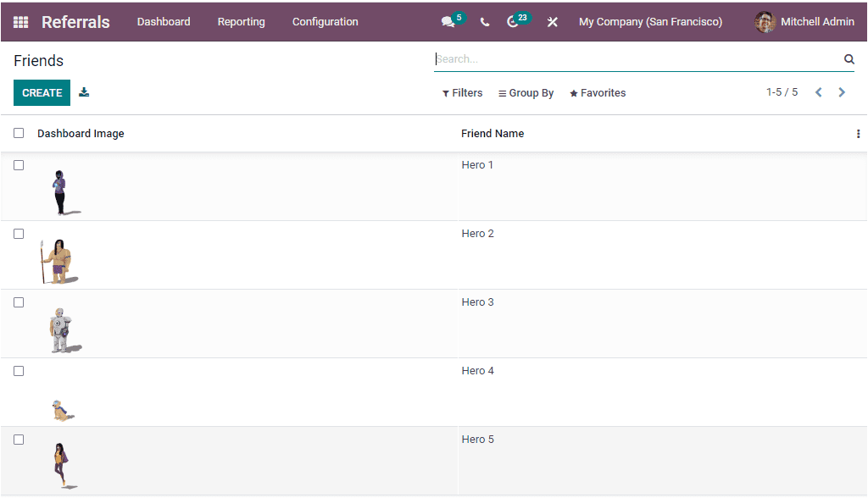Screen dimensions: 868x498
Task: Check the Hero 1 row checkbox
Action: point(19,164)
